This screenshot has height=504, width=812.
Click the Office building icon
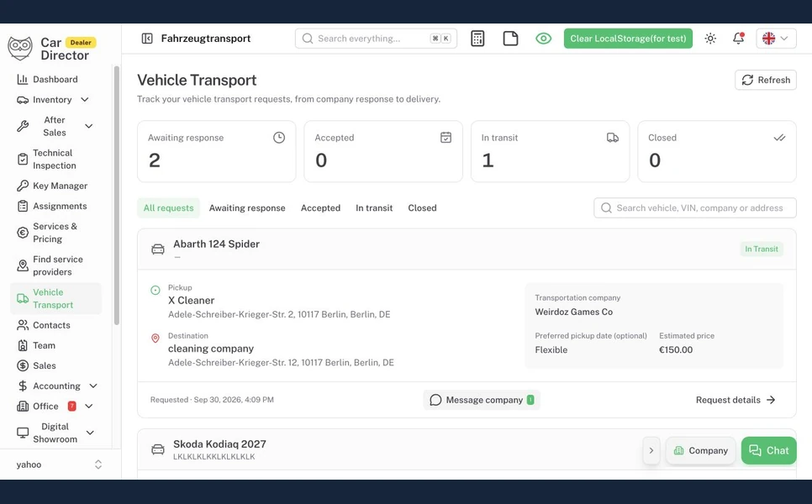tap(22, 407)
